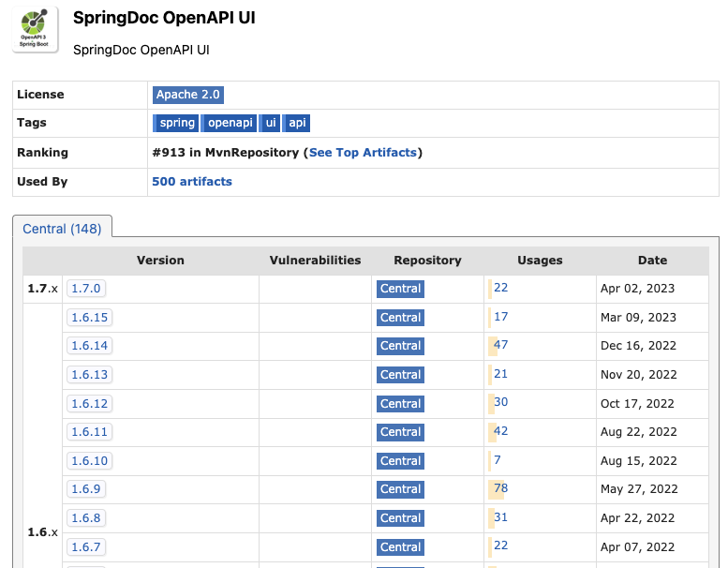Open version 1.6.15

click(x=90, y=318)
